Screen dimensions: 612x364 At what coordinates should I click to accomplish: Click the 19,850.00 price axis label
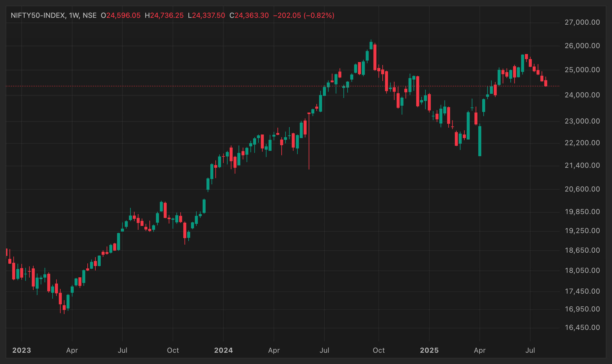[x=582, y=212]
